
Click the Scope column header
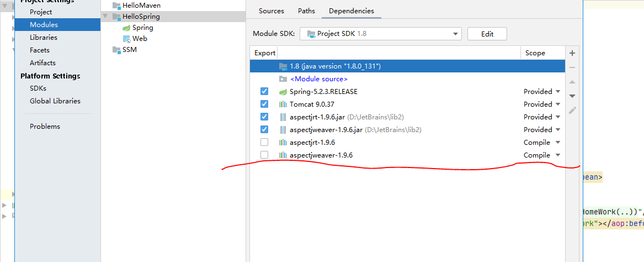tap(535, 53)
